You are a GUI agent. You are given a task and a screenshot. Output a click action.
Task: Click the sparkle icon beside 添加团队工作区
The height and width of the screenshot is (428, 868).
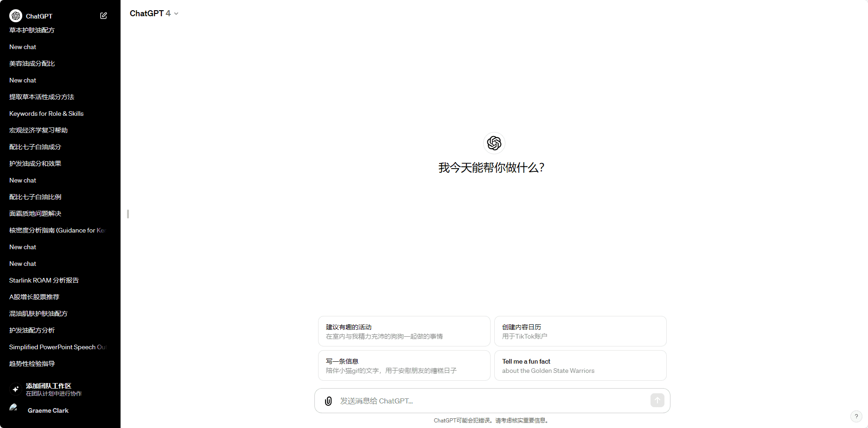click(15, 389)
